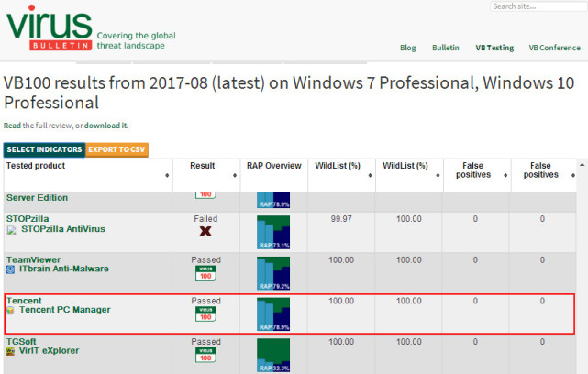Click the Virus Bulletin logo
The width and height of the screenshot is (588, 374).
[49, 28]
